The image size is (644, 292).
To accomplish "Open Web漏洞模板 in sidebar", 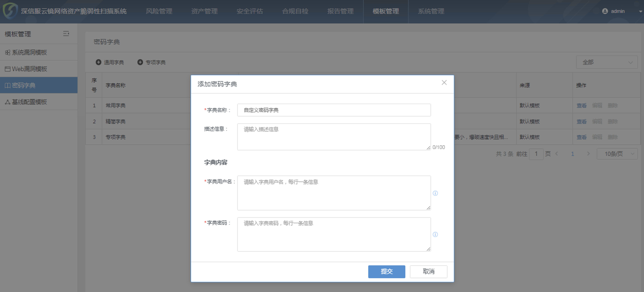I will pyautogui.click(x=38, y=69).
